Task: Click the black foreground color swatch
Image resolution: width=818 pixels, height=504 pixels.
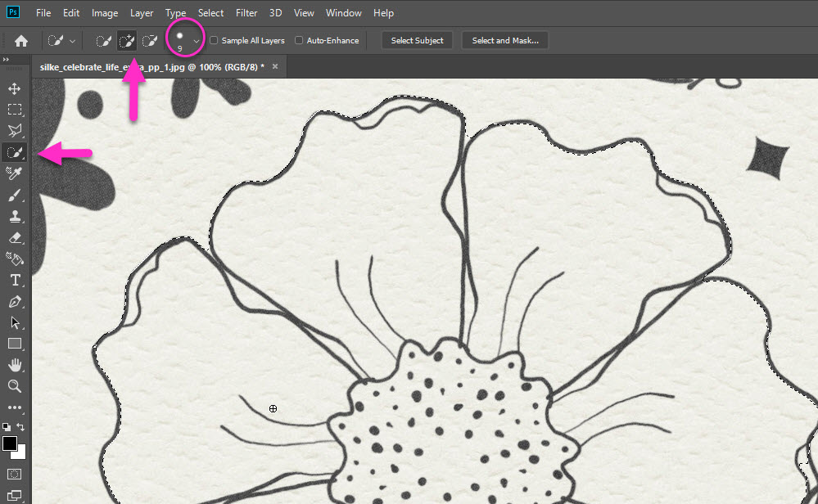Action: tap(10, 443)
